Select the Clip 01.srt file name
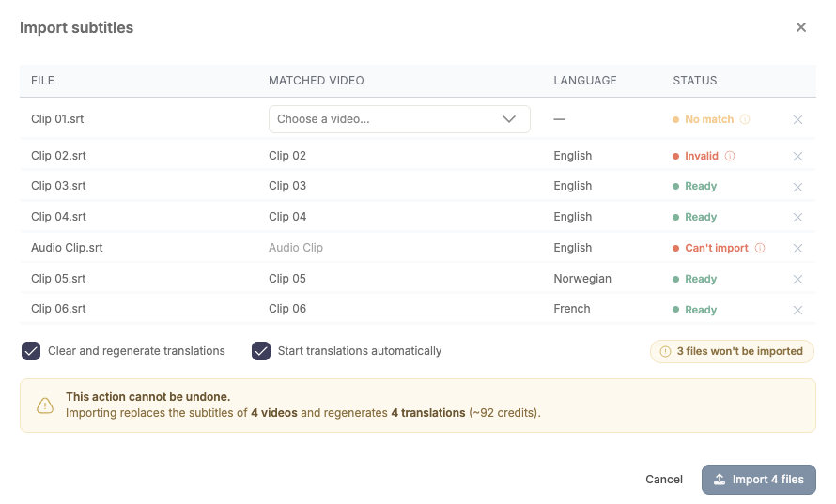Image resolution: width=836 pixels, height=504 pixels. (x=57, y=119)
